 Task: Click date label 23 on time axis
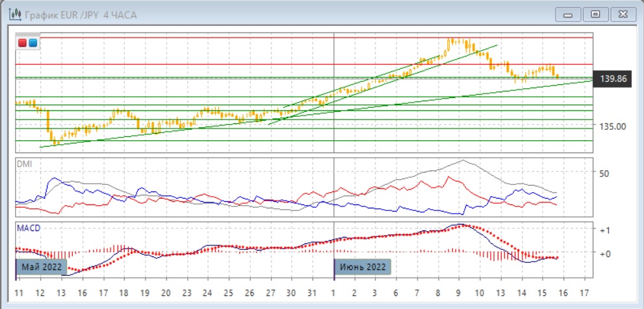pos(187,293)
